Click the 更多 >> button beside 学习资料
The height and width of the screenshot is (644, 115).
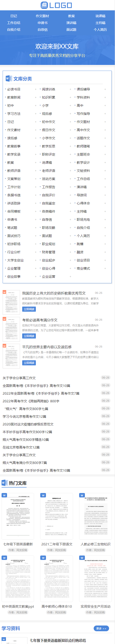click(101, 628)
